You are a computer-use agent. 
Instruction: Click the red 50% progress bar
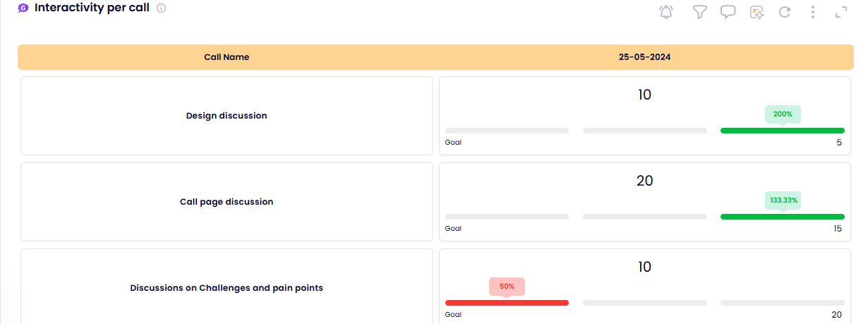point(507,303)
